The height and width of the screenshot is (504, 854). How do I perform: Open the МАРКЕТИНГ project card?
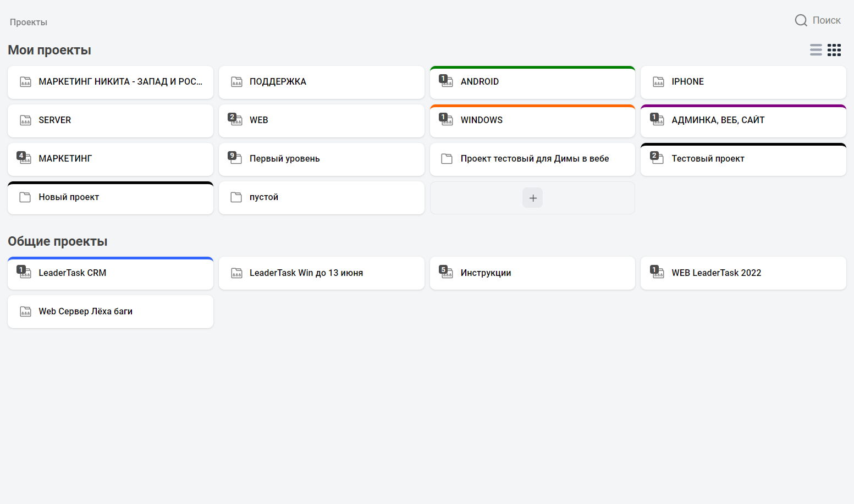(x=111, y=159)
